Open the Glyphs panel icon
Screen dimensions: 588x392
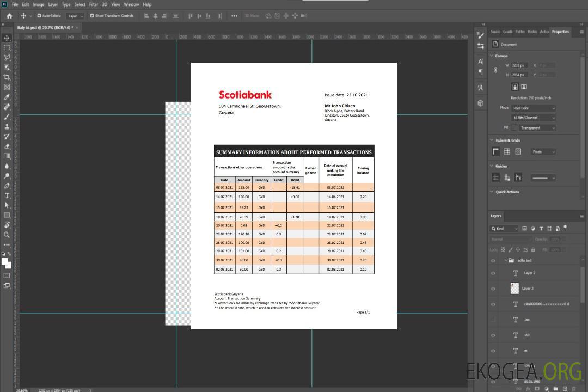(480, 88)
